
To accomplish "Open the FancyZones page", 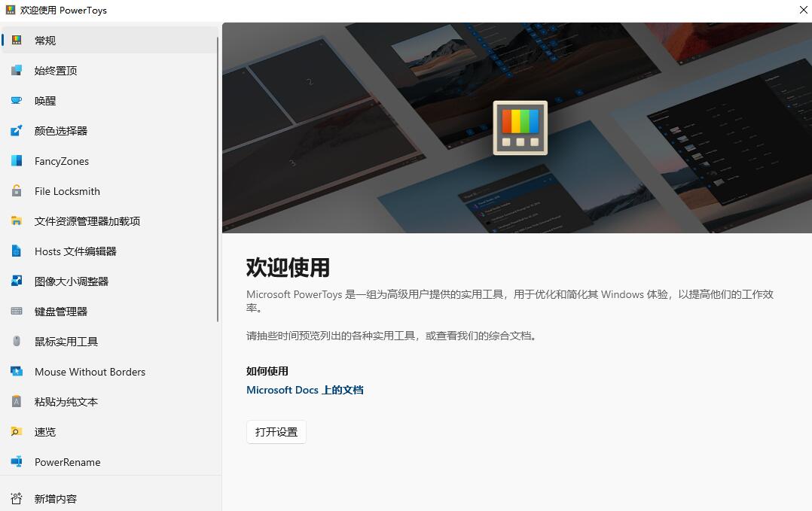I will (109, 161).
